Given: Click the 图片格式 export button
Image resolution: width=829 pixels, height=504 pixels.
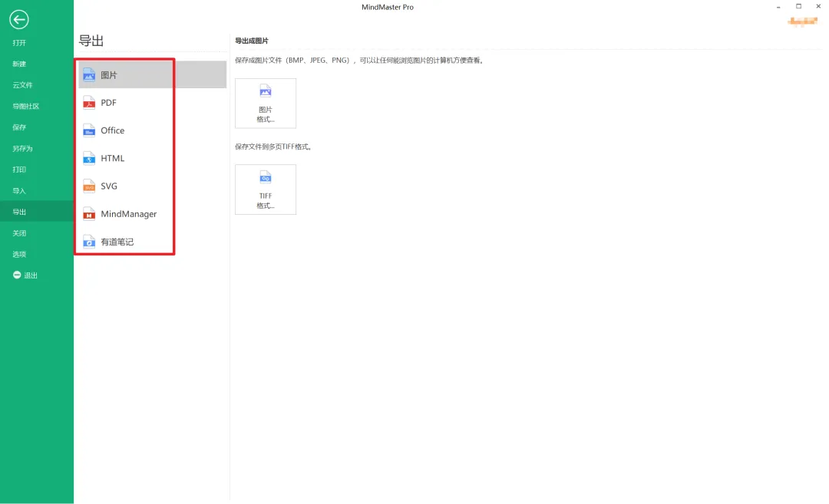Looking at the screenshot, I should point(266,103).
